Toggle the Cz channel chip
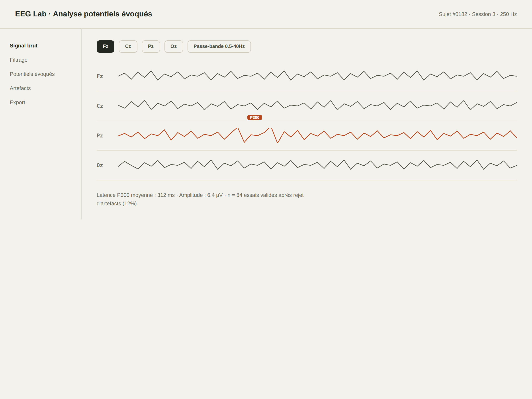The image size is (532, 399). (128, 46)
